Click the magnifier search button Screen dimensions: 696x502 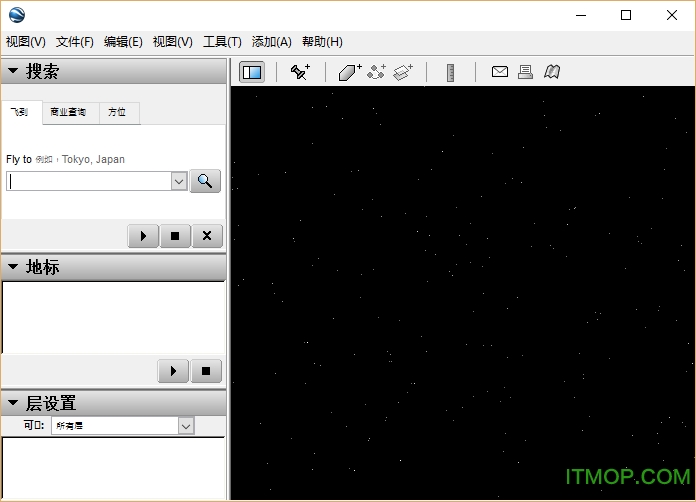pyautogui.click(x=205, y=181)
